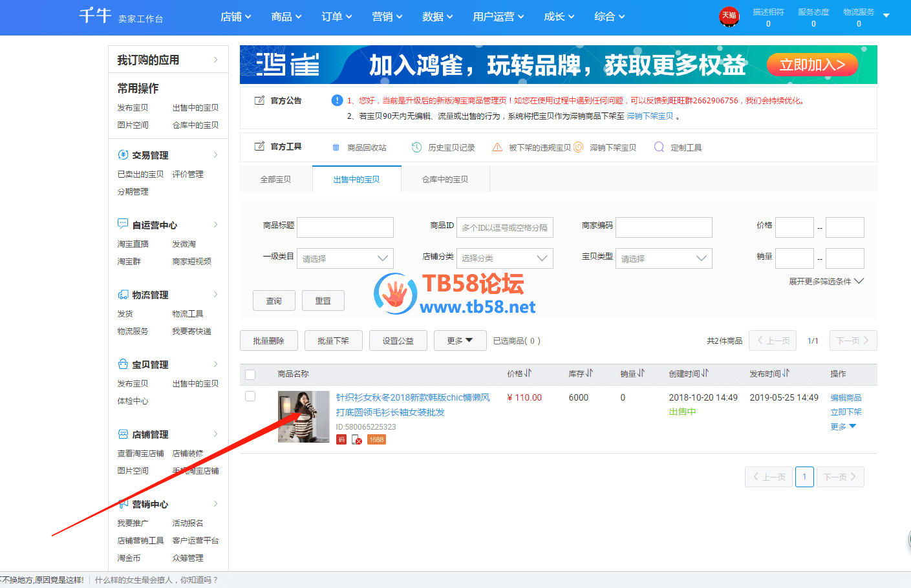Click the 商品回收站 trash icon
Screen dimensions: 911x588
click(x=336, y=147)
